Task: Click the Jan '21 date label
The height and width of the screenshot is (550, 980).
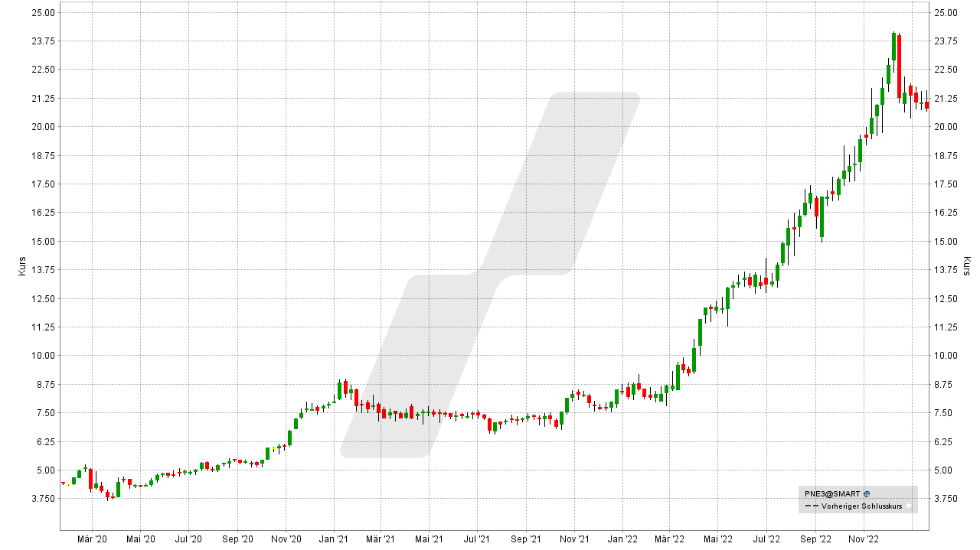Action: click(334, 539)
